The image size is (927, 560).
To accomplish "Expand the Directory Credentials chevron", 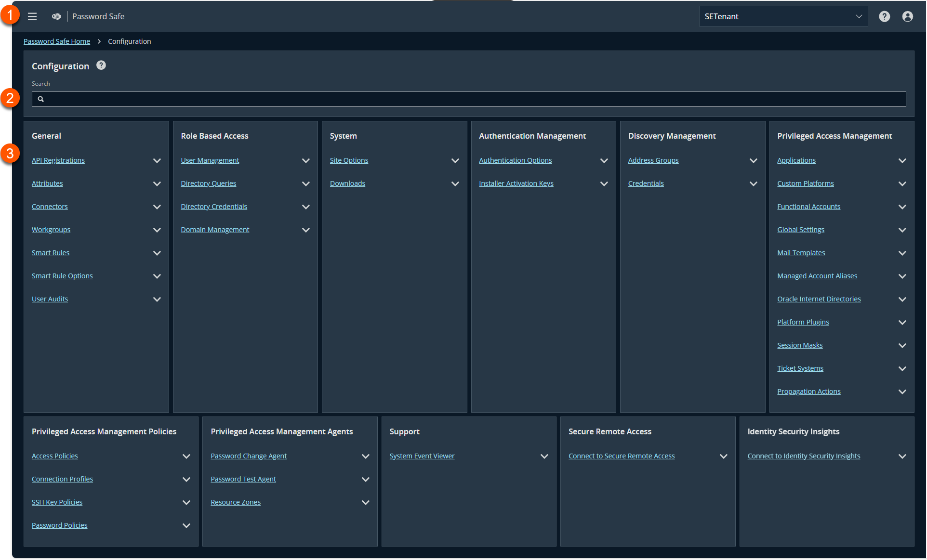I will [305, 207].
